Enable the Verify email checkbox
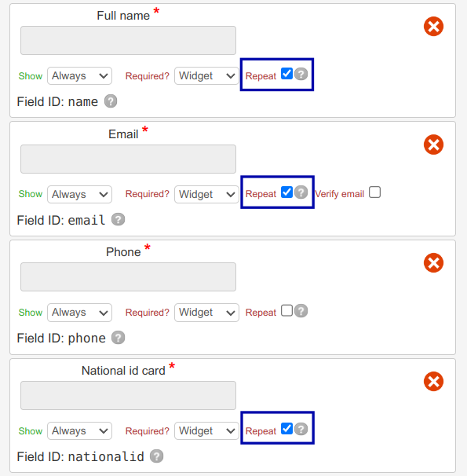Image resolution: width=467 pixels, height=476 pixels. click(374, 192)
